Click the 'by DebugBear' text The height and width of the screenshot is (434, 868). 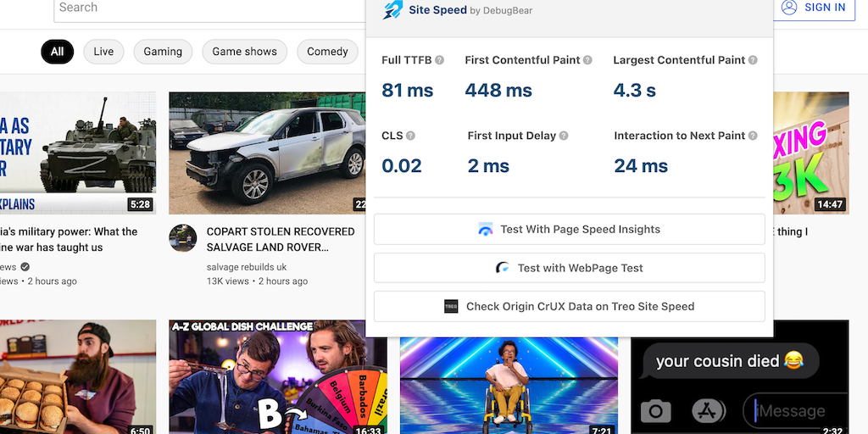pos(501,10)
